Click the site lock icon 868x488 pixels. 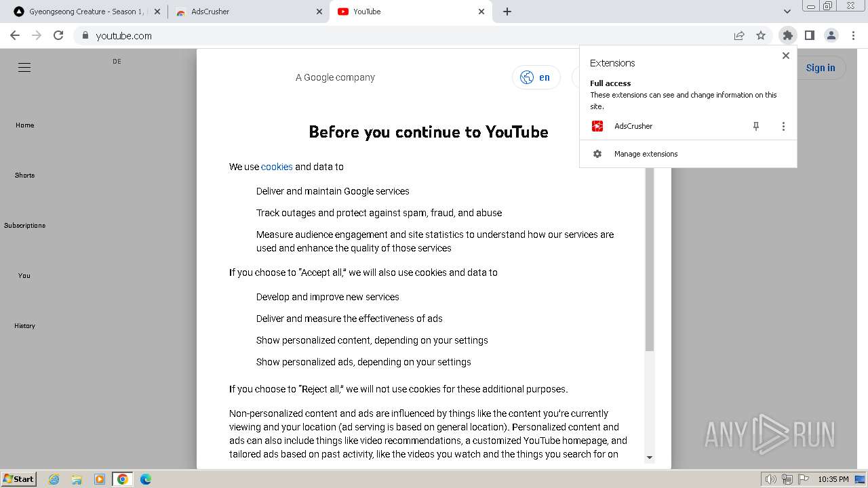[x=85, y=35]
